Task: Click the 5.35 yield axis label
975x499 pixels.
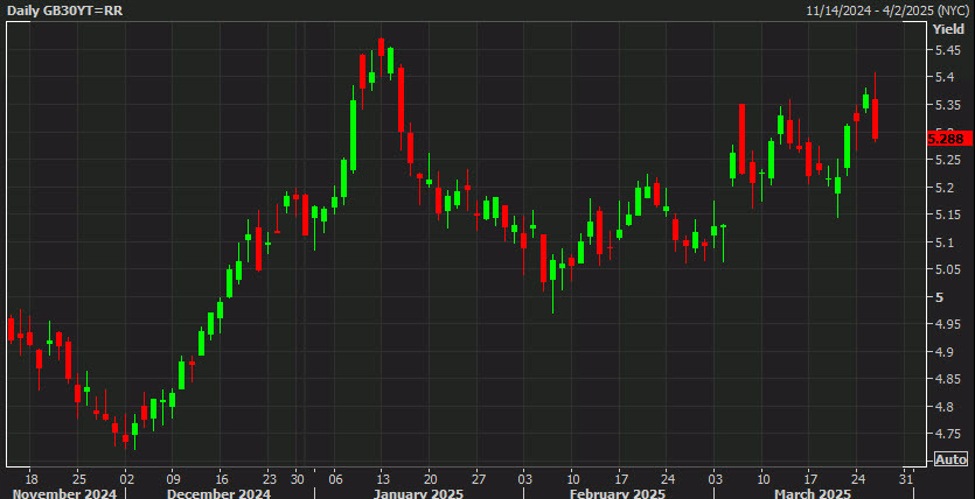Action: (x=948, y=105)
